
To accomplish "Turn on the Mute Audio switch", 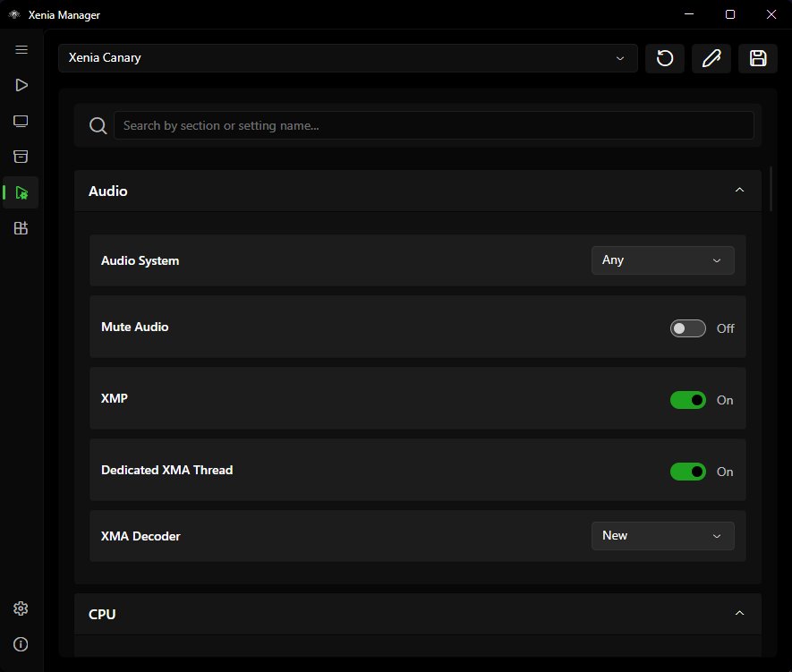I will pos(688,328).
